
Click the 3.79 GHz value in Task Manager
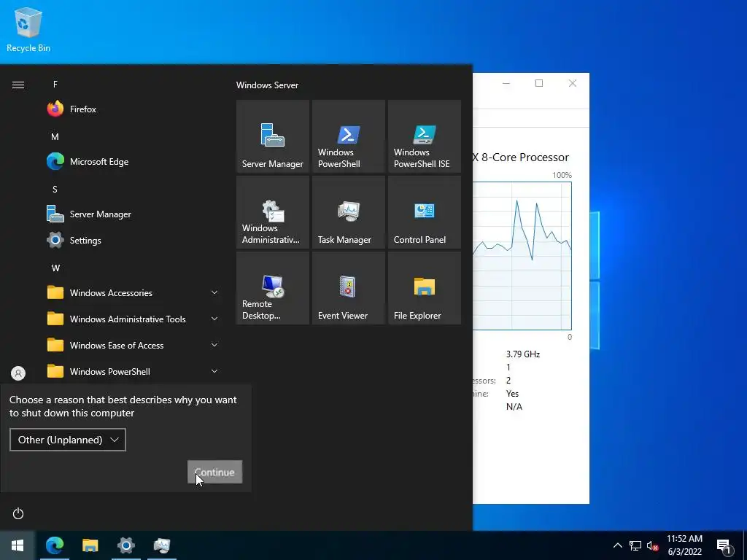coord(522,354)
